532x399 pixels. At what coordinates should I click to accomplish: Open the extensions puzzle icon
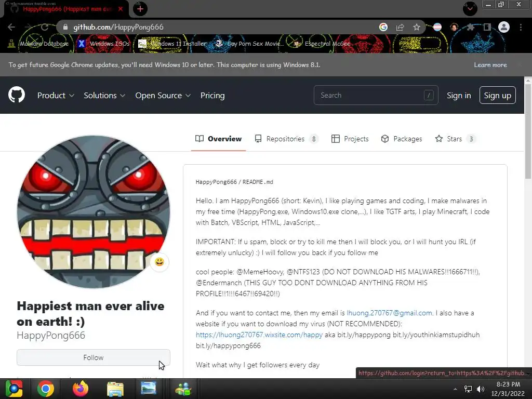(x=470, y=27)
